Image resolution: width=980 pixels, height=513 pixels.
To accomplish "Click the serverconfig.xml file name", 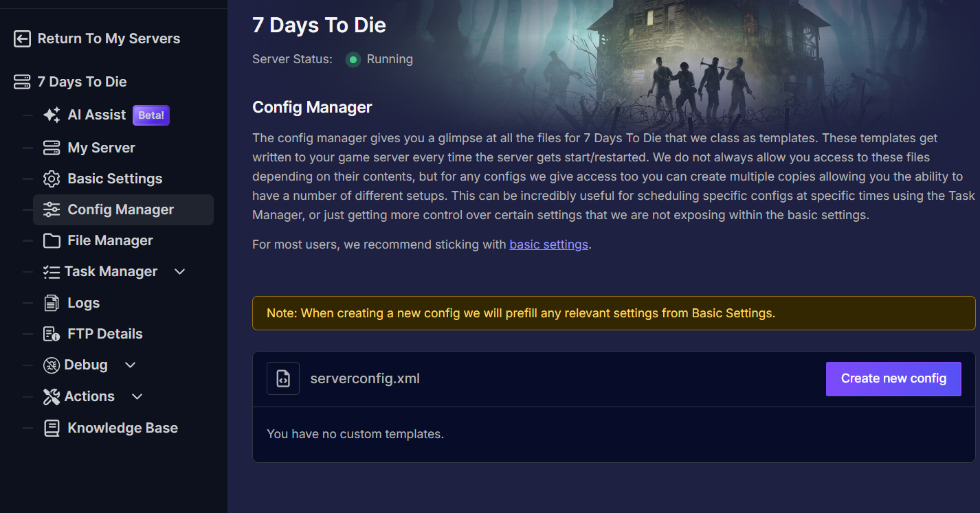I will click(365, 378).
